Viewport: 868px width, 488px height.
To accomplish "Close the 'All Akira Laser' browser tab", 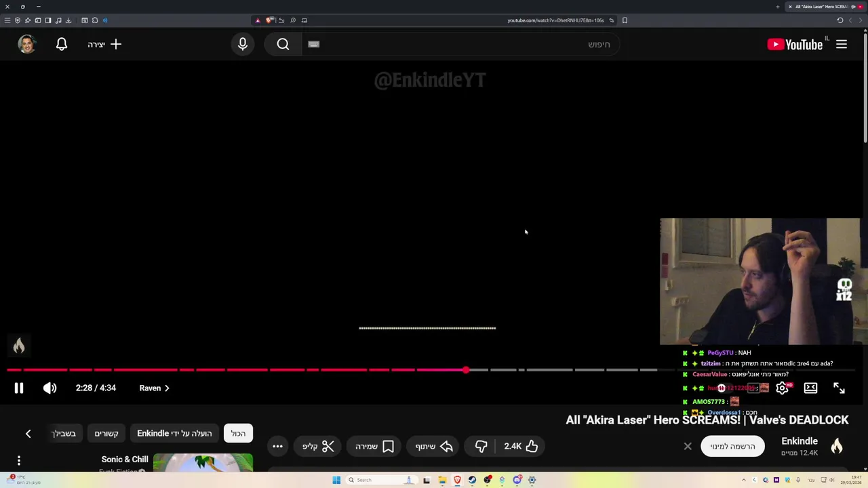I will (790, 7).
